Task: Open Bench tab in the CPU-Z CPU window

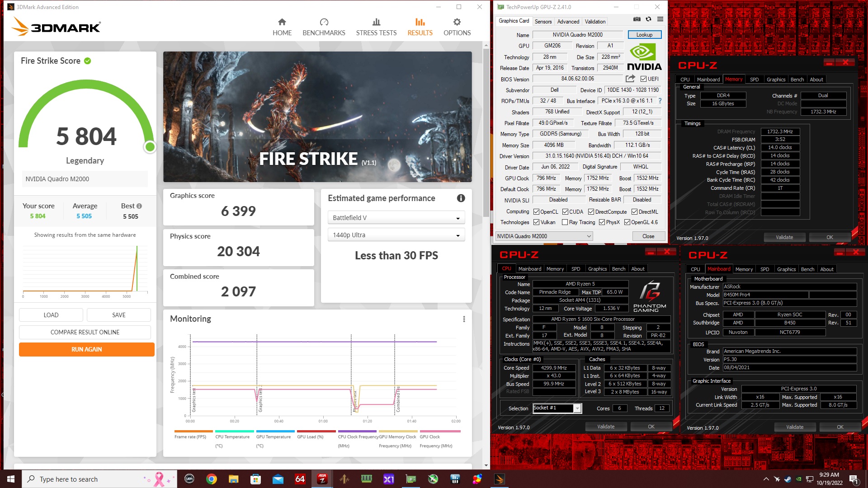Action: tap(618, 269)
